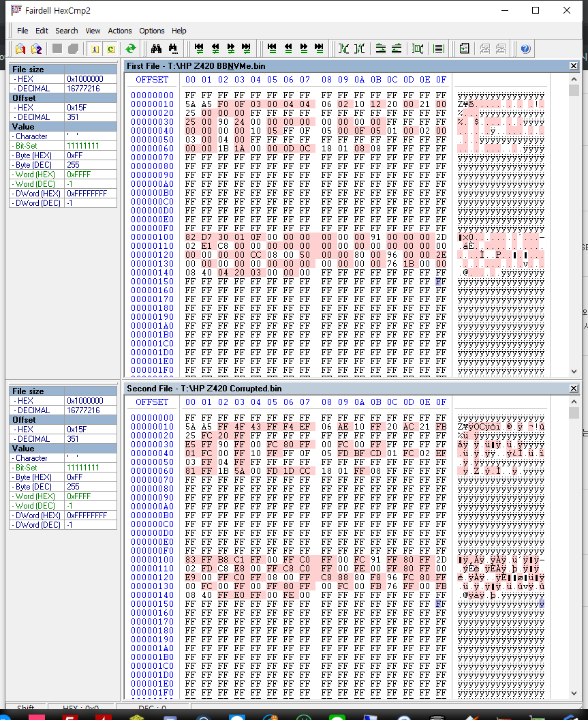The width and height of the screenshot is (588, 720).
Task: Click the black-and-green rewind icon
Action: [288, 48]
